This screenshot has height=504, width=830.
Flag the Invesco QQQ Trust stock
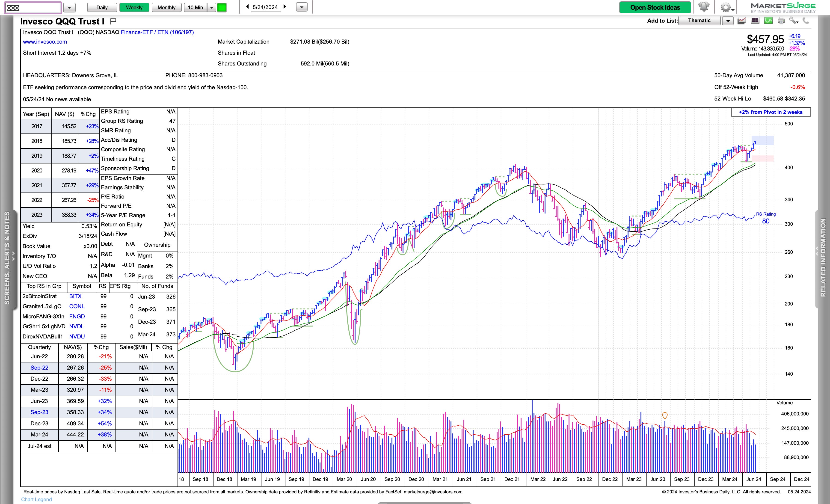tap(113, 21)
